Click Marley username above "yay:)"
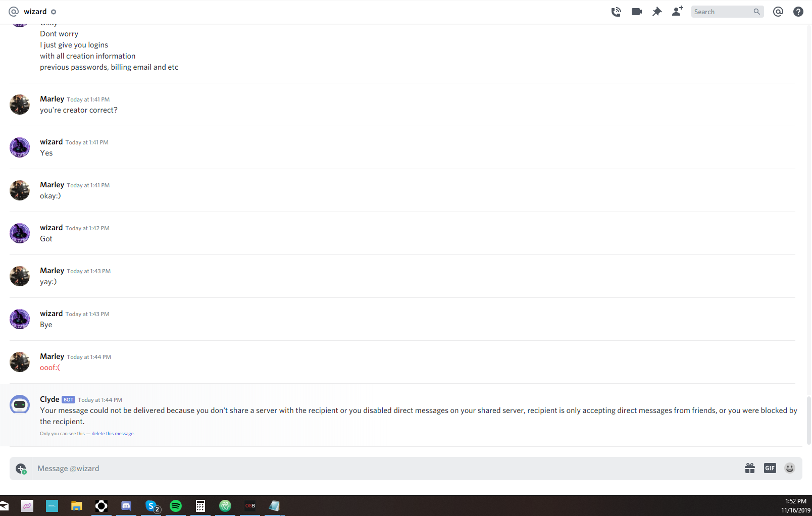Image resolution: width=812 pixels, height=516 pixels. tap(52, 271)
